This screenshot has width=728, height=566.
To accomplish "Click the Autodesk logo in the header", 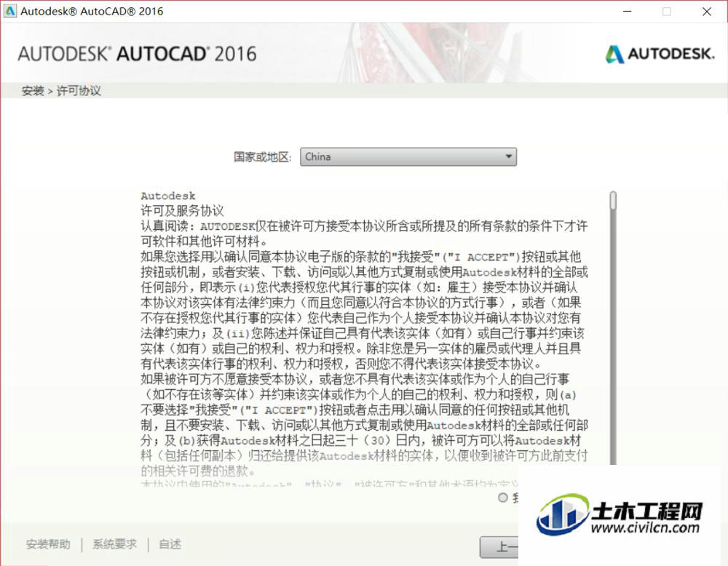I will [x=660, y=54].
